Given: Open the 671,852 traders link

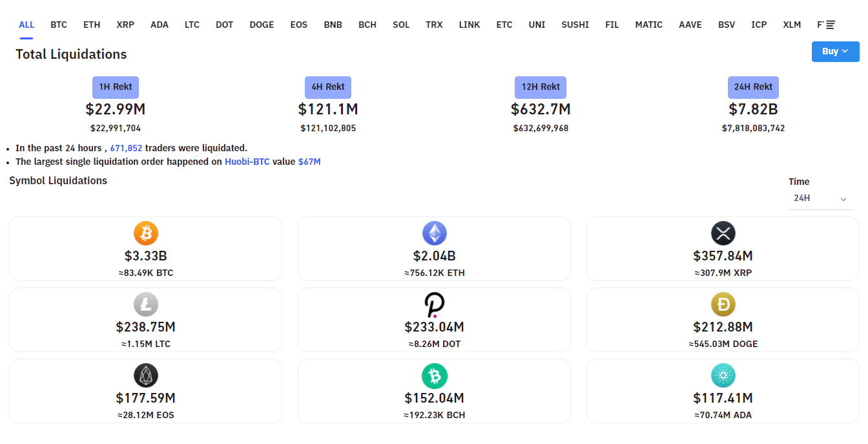Looking at the screenshot, I should 126,149.
